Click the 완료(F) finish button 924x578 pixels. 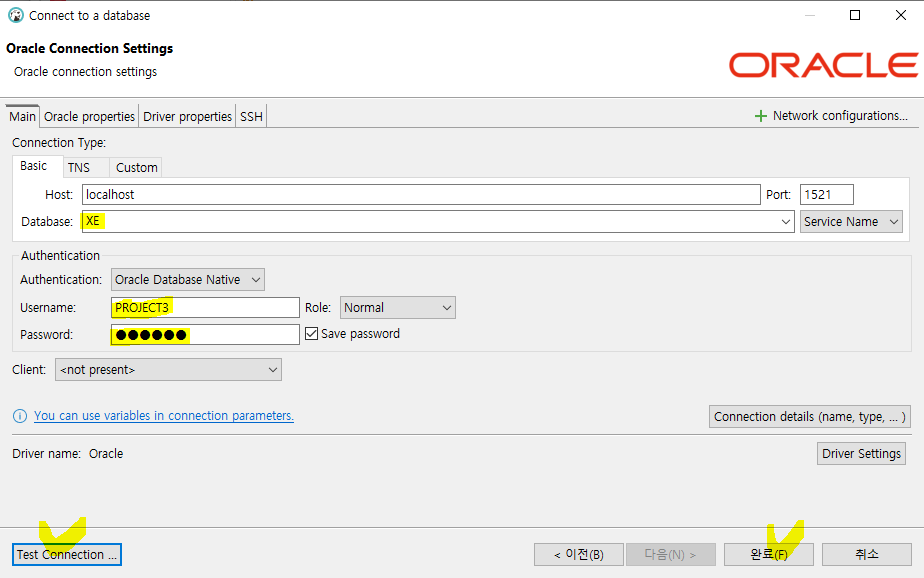pyautogui.click(x=768, y=554)
